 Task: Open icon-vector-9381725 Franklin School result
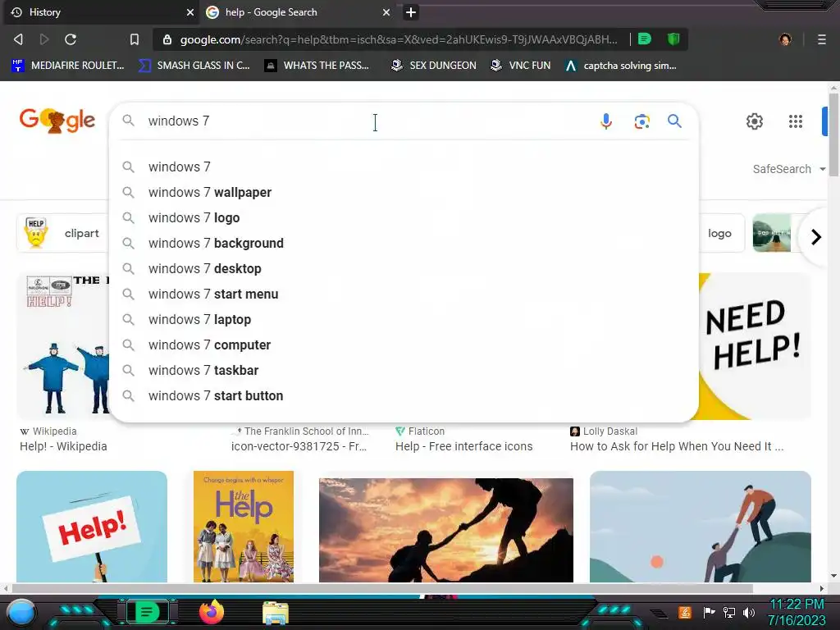(x=299, y=446)
